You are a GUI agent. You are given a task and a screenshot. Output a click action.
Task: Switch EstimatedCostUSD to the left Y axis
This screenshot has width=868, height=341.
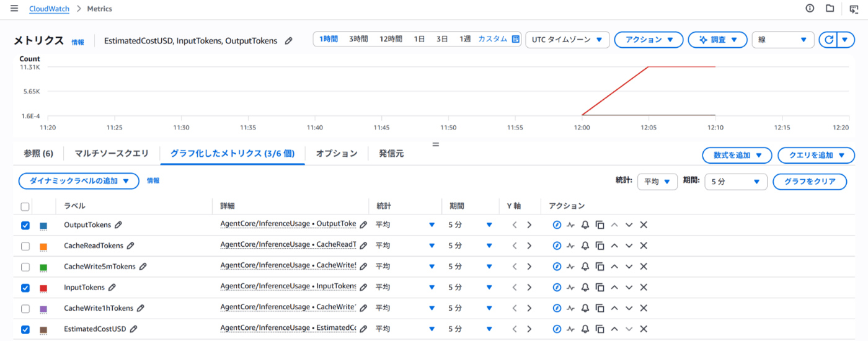click(515, 329)
